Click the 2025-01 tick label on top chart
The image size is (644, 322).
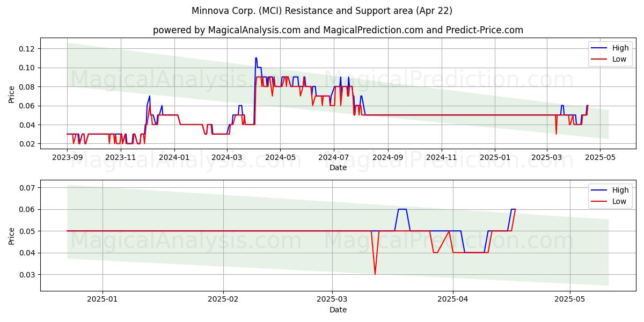pyautogui.click(x=494, y=158)
